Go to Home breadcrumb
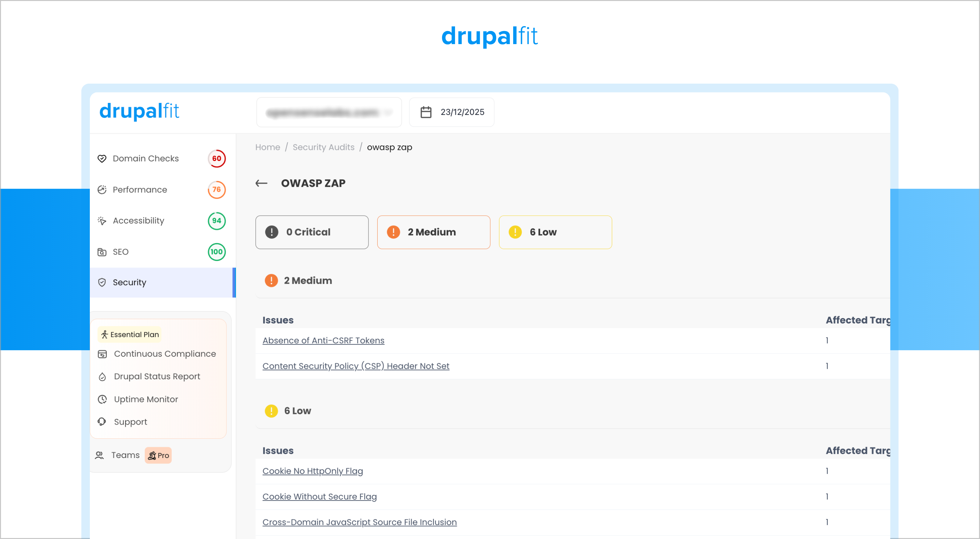 coord(268,147)
